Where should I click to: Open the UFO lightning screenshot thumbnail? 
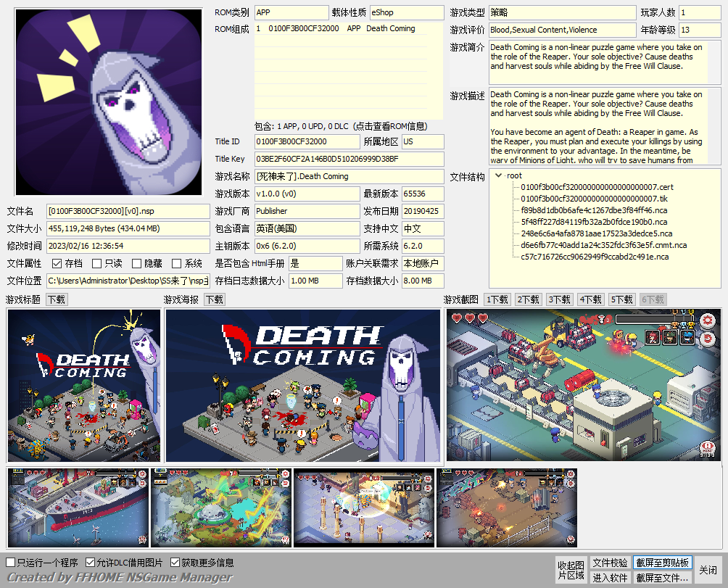(221, 508)
